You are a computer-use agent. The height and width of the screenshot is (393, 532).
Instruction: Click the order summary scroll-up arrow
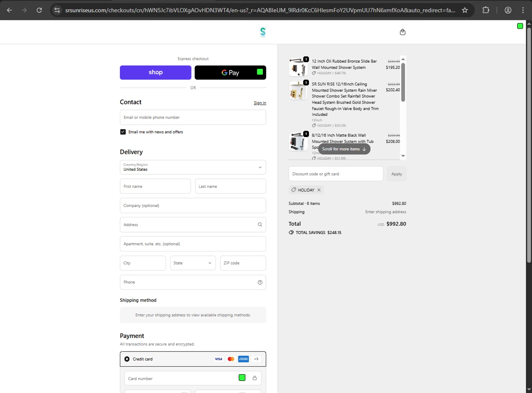coord(403,59)
